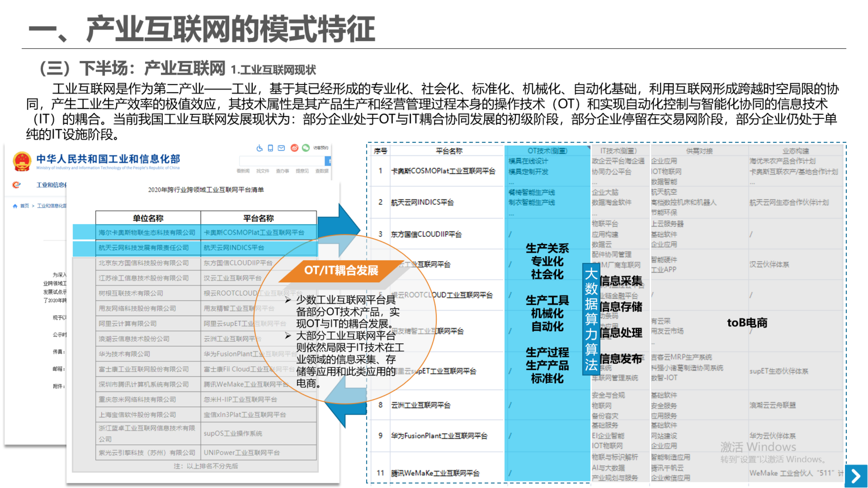Click the 序号 column header in right table
The image size is (868, 488).
(x=380, y=151)
